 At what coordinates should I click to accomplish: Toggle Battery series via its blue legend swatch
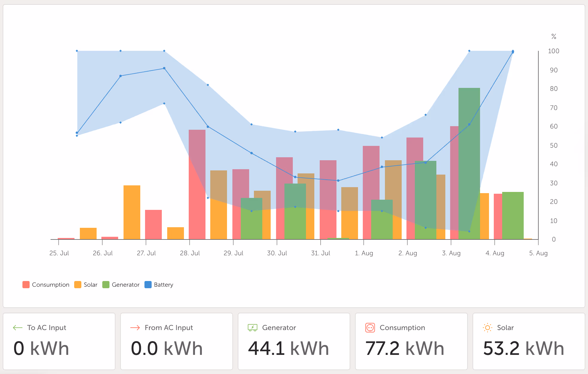148,285
